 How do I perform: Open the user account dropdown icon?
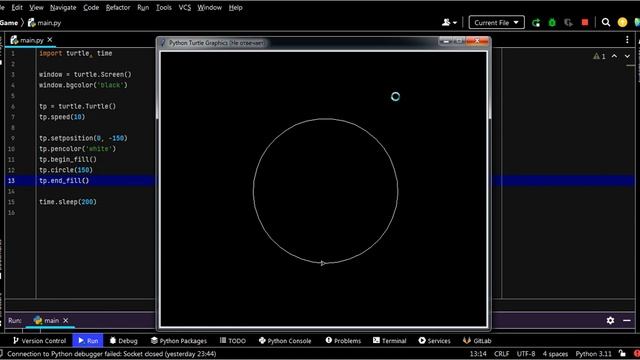(449, 22)
